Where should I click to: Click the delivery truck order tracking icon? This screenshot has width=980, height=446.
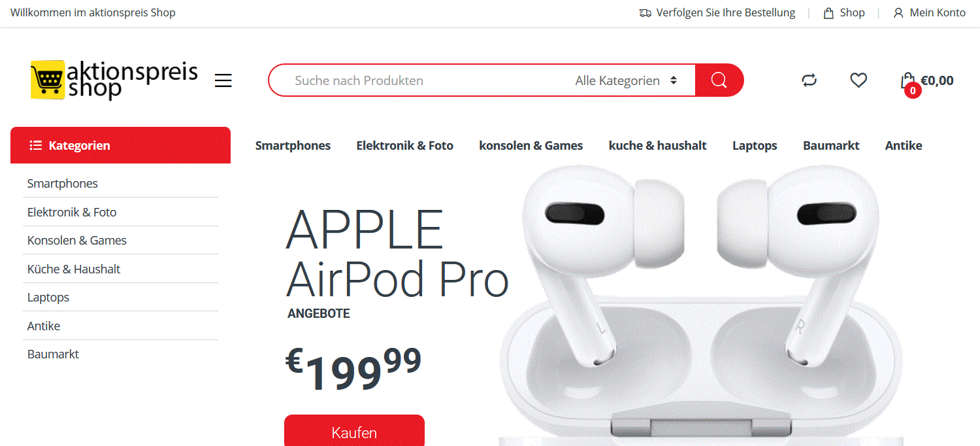pos(645,13)
